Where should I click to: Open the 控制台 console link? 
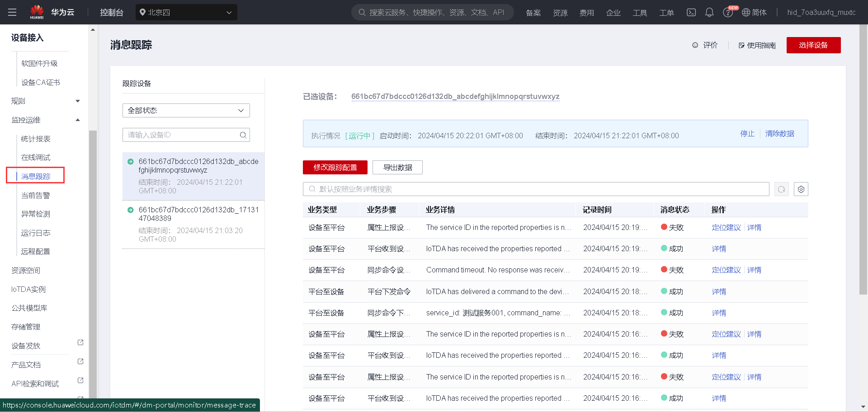pyautogui.click(x=112, y=12)
